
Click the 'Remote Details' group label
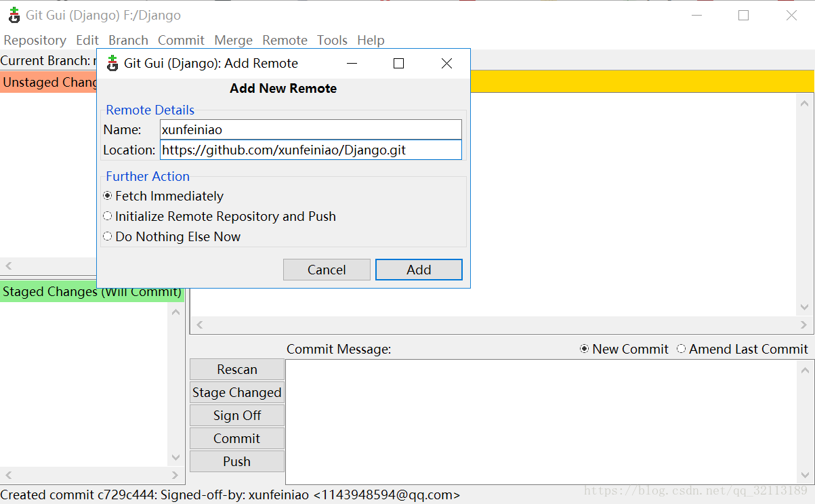point(150,110)
